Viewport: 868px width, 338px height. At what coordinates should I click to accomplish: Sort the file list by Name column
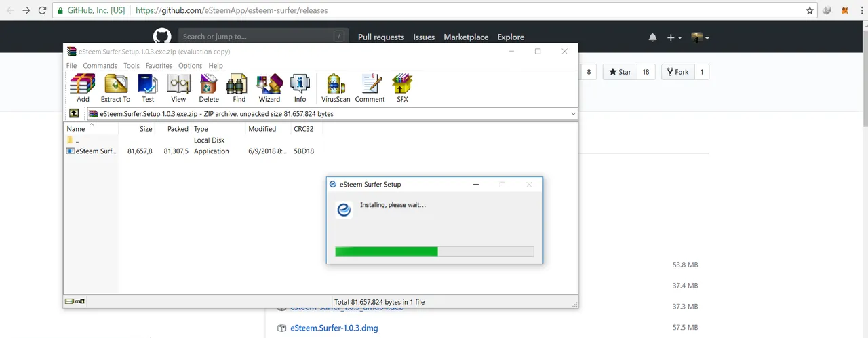91,129
